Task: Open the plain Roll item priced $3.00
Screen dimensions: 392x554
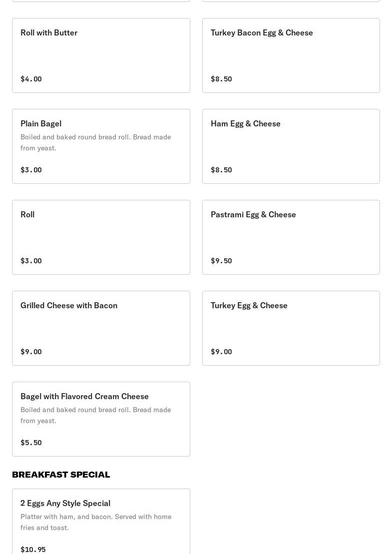Action: (x=101, y=237)
